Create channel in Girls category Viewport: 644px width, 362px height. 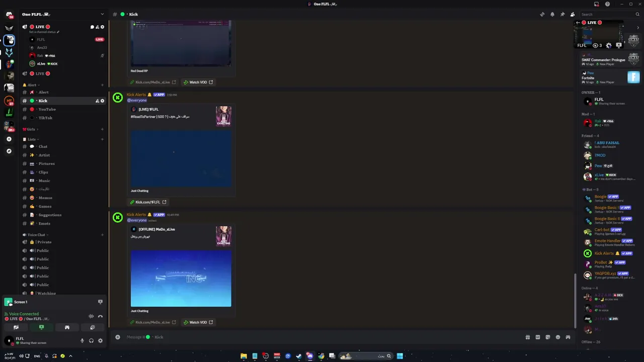coord(102,129)
